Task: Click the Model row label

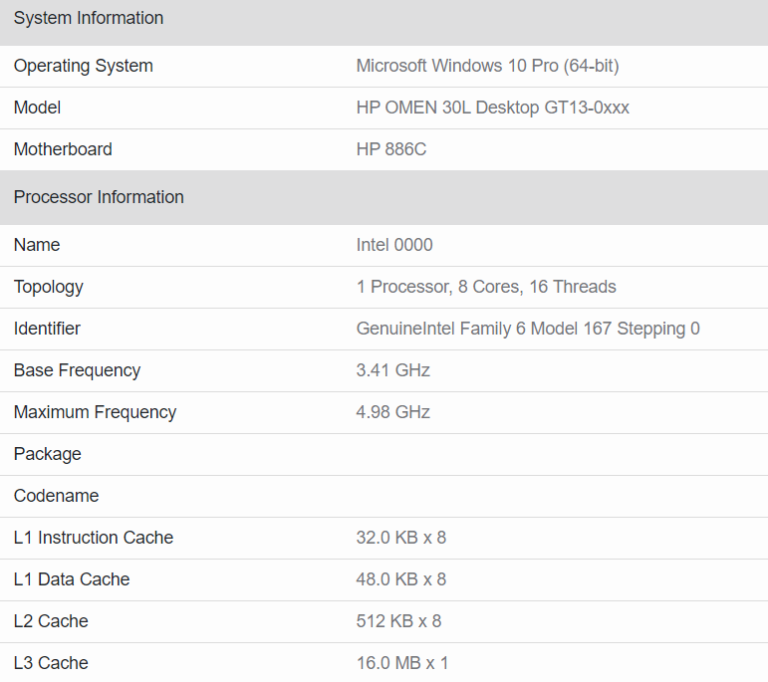Action: (x=37, y=107)
